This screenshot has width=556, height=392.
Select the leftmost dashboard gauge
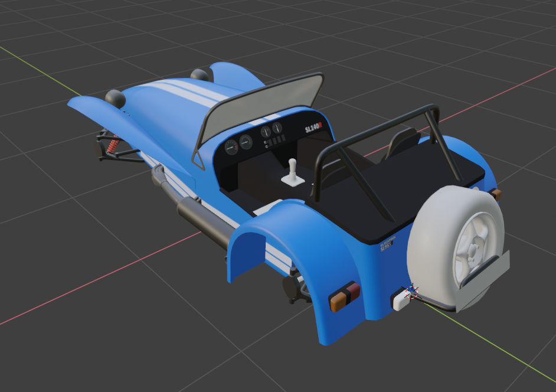tap(231, 147)
